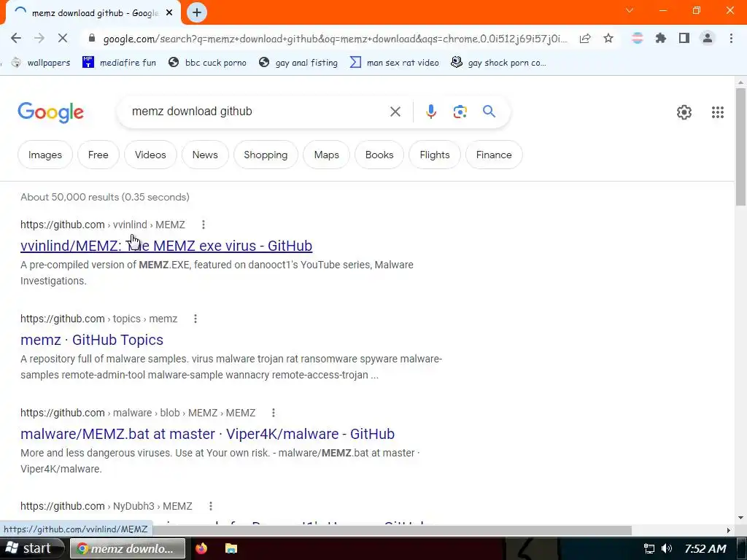Select the Shopping filter
747x560 pixels.
pyautogui.click(x=266, y=155)
